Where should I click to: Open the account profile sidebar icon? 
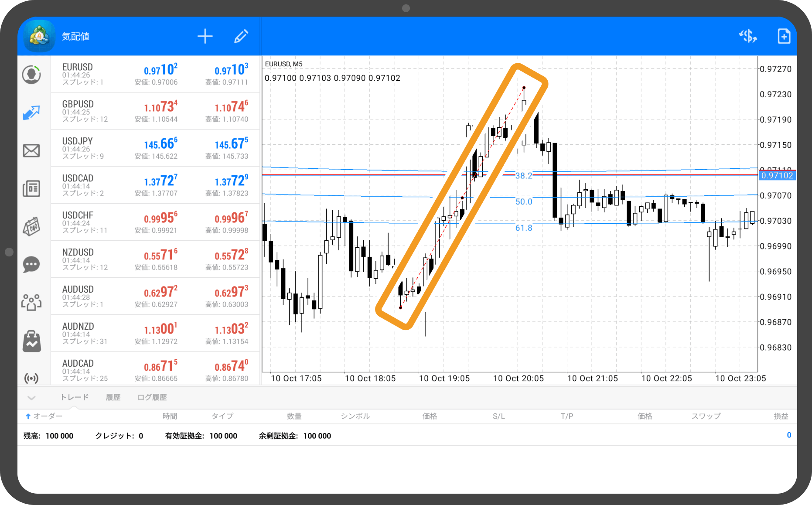31,75
